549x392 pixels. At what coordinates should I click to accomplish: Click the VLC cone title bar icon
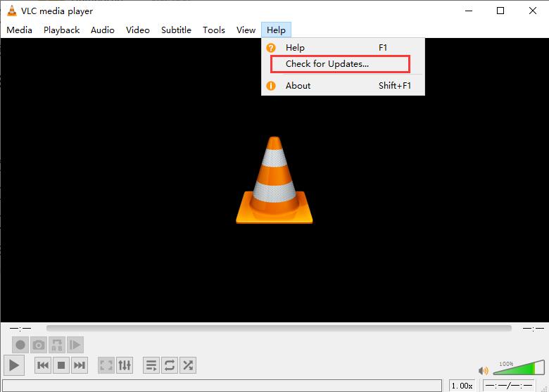[x=11, y=11]
